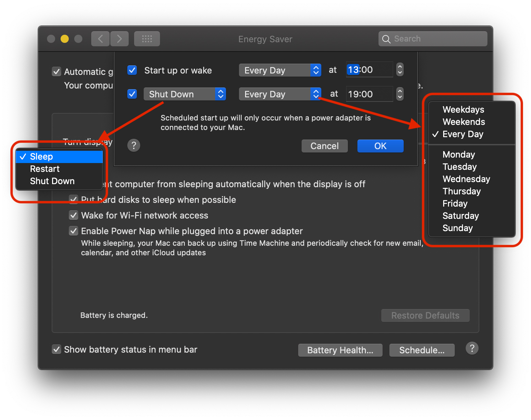531x420 pixels.
Task: Go forward with the right chevron button
Action: pos(119,39)
